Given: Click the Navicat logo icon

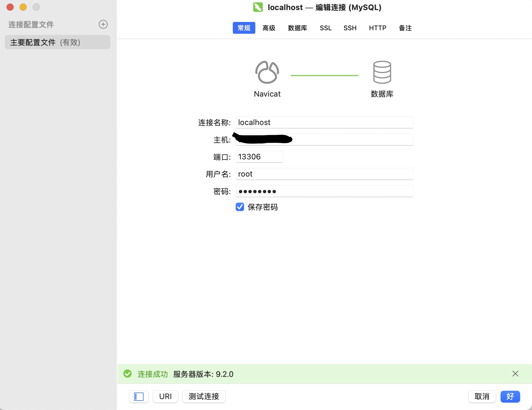Looking at the screenshot, I should [267, 72].
